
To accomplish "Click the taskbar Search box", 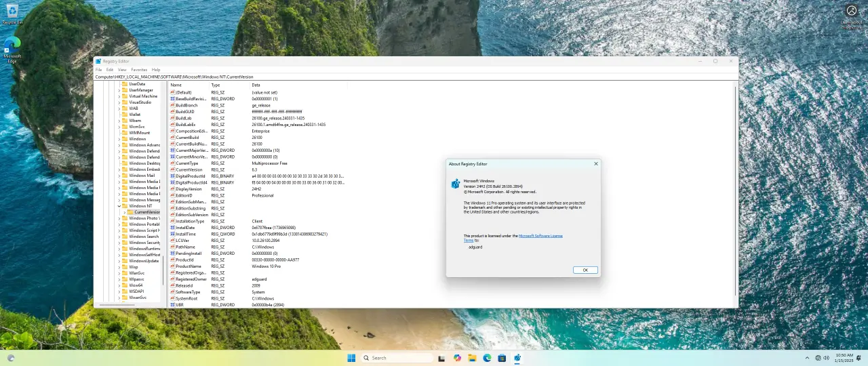I will point(397,358).
